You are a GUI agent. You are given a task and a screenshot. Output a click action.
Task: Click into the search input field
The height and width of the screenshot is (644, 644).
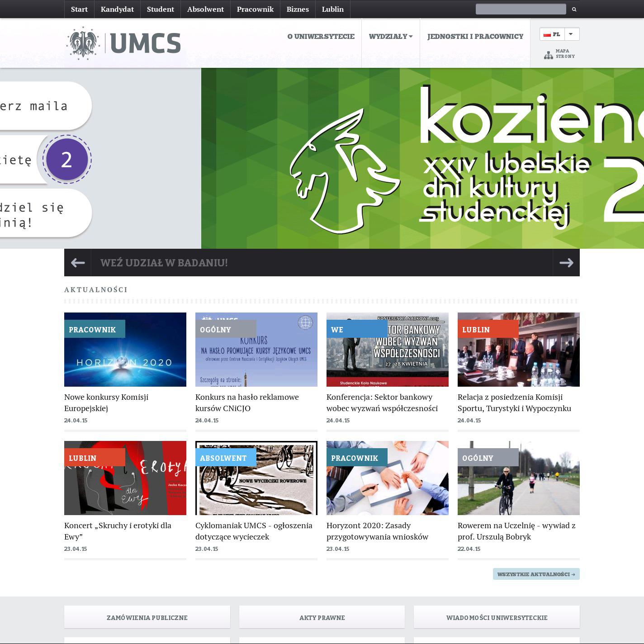click(x=521, y=9)
